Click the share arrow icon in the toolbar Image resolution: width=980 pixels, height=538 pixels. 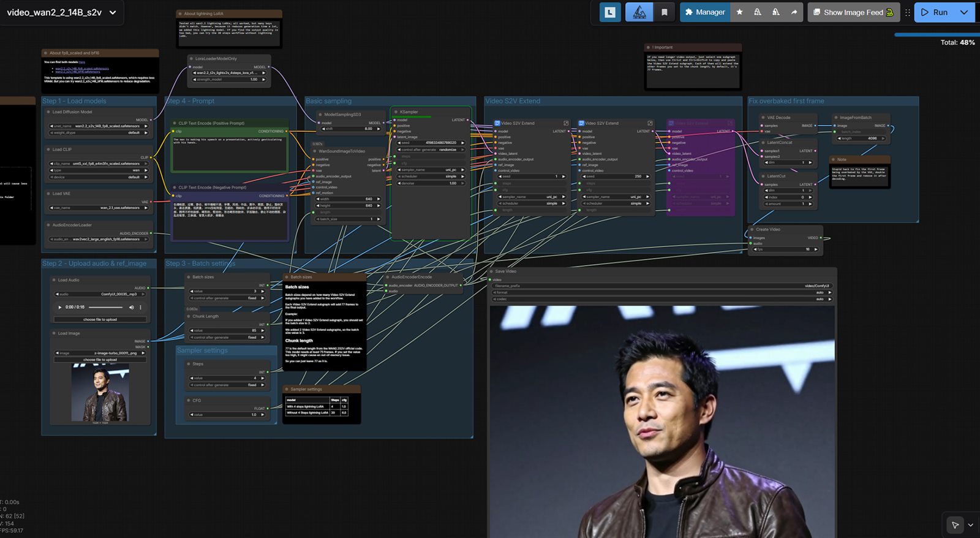coord(794,12)
